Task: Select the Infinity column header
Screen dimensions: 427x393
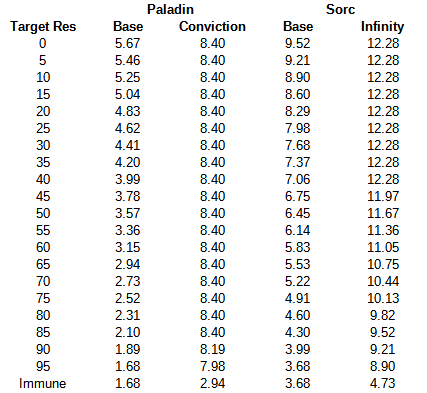Action: [x=382, y=27]
